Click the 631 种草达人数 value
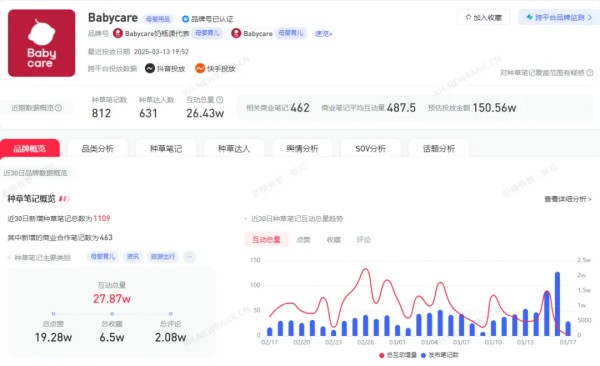The height and width of the screenshot is (366, 600). pos(148,113)
